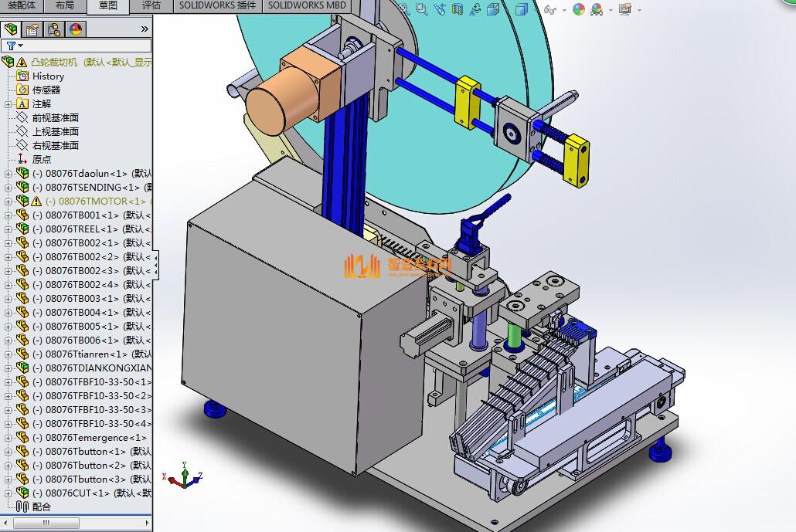The height and width of the screenshot is (532, 796).
Task: Open the FeatureManager design tree tab
Action: coord(12,30)
